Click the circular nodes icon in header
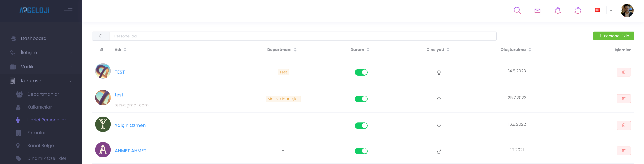Image resolution: width=644 pixels, height=164 pixels. [x=578, y=11]
